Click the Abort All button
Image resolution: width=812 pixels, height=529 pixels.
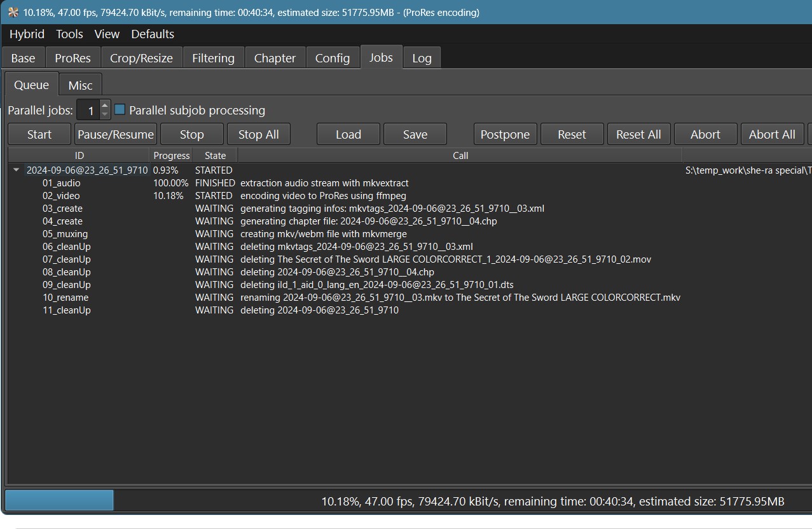771,134
